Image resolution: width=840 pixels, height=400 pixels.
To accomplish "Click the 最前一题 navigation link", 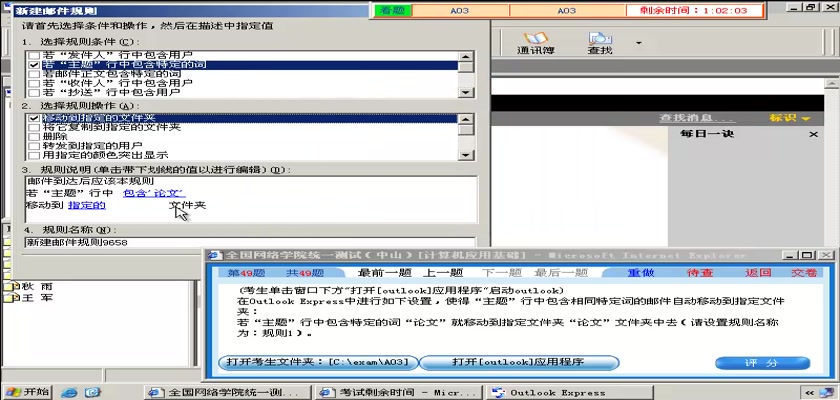I will [x=385, y=273].
